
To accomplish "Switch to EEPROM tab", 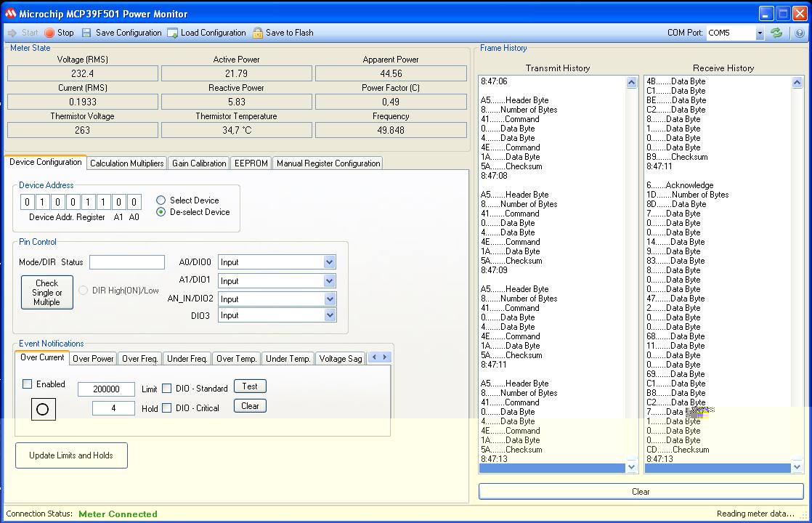I will point(251,163).
